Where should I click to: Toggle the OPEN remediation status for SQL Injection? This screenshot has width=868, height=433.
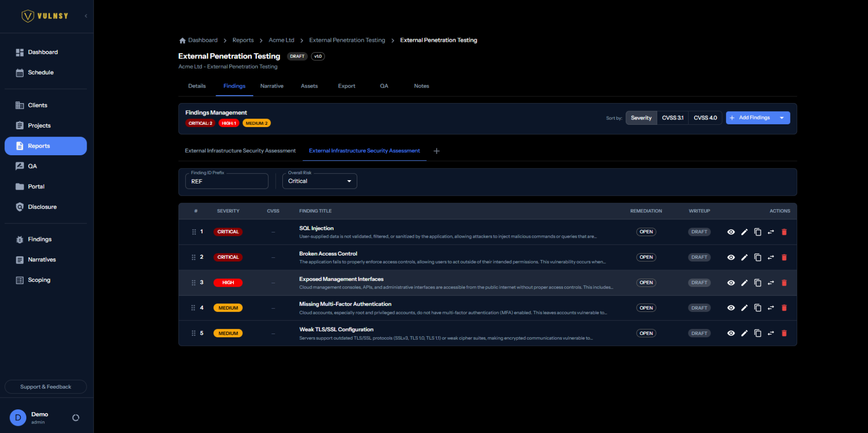[646, 232]
